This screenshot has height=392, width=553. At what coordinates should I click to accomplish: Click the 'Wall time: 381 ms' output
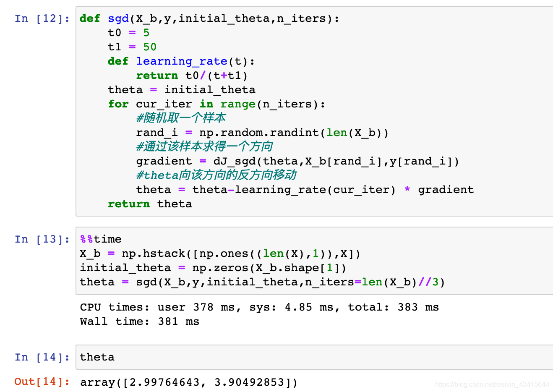[x=139, y=321]
